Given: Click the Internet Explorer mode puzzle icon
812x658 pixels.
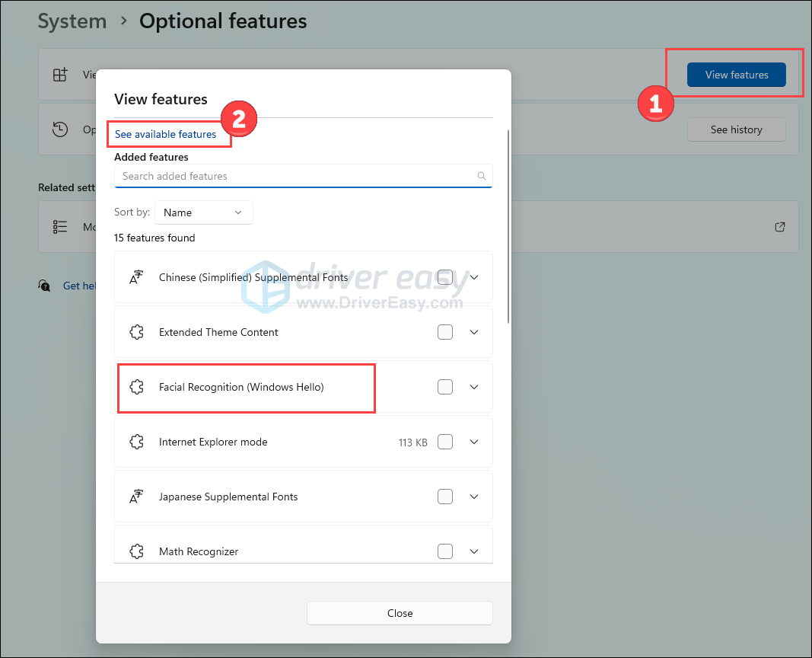Looking at the screenshot, I should [136, 442].
